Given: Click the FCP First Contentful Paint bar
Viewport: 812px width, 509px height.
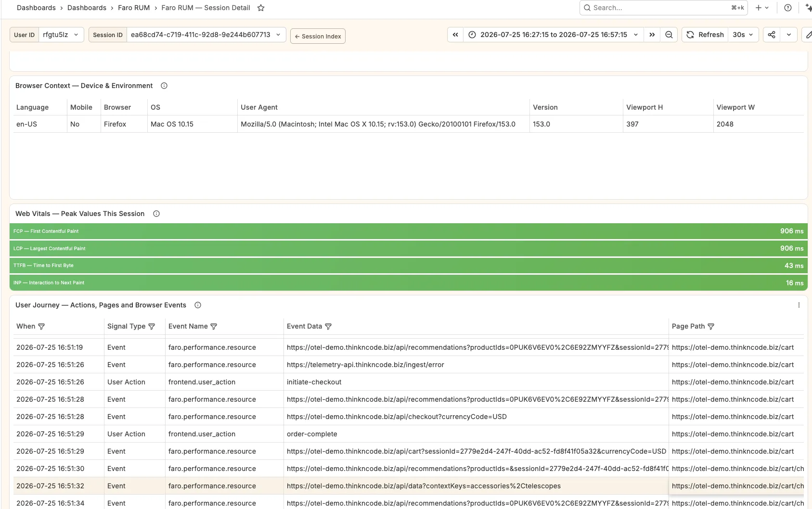Looking at the screenshot, I should click(x=409, y=231).
